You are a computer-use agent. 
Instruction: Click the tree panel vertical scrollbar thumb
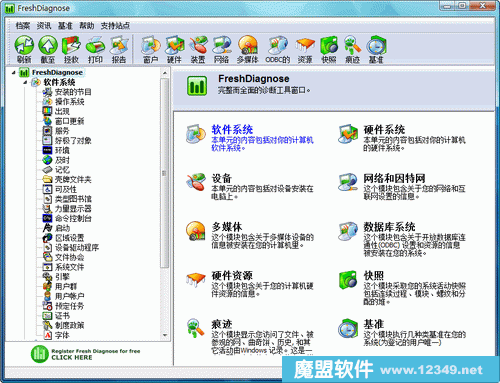165,173
